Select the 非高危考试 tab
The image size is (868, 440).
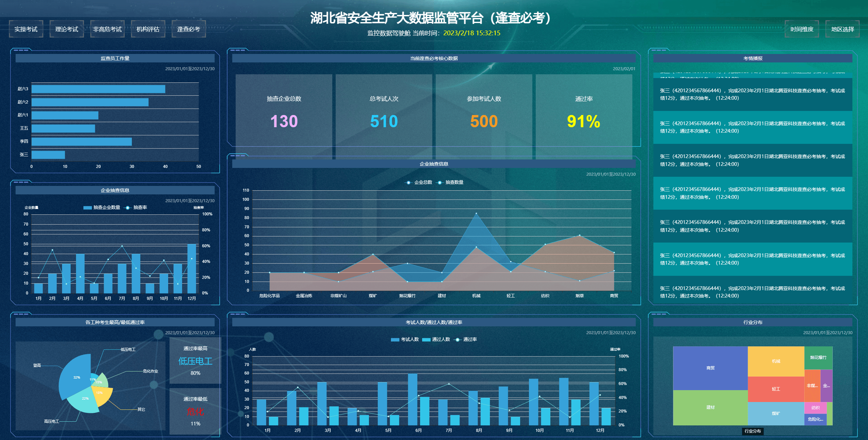(x=107, y=29)
